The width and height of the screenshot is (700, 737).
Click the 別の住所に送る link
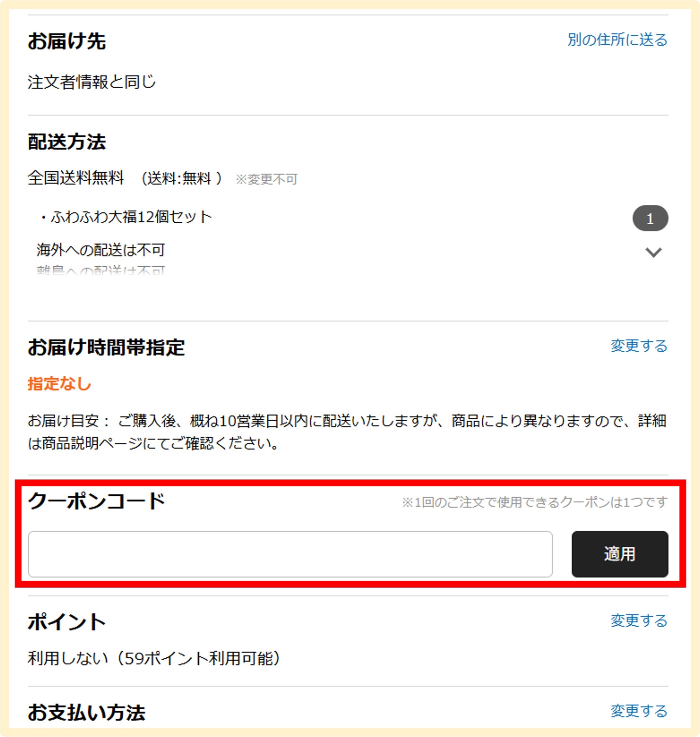[x=618, y=39]
